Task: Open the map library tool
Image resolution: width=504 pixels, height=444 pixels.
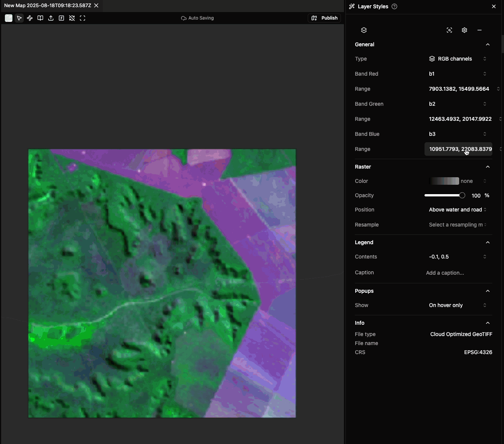Action: [x=40, y=18]
